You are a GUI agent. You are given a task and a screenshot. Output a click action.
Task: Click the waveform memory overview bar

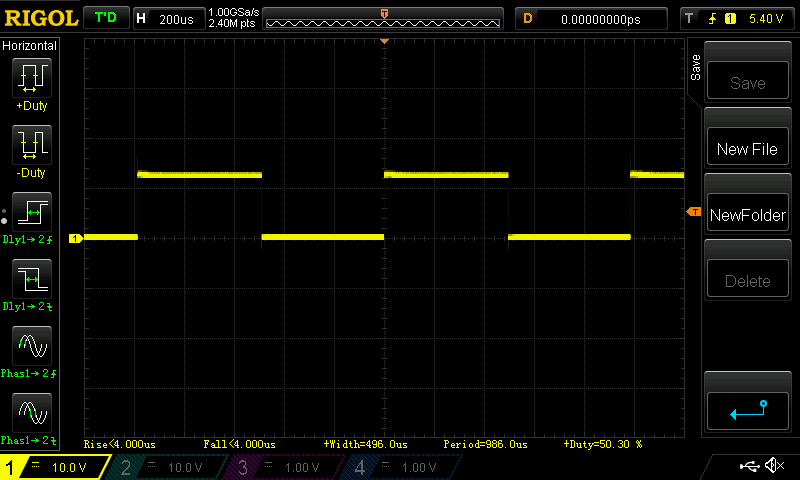pos(383,19)
